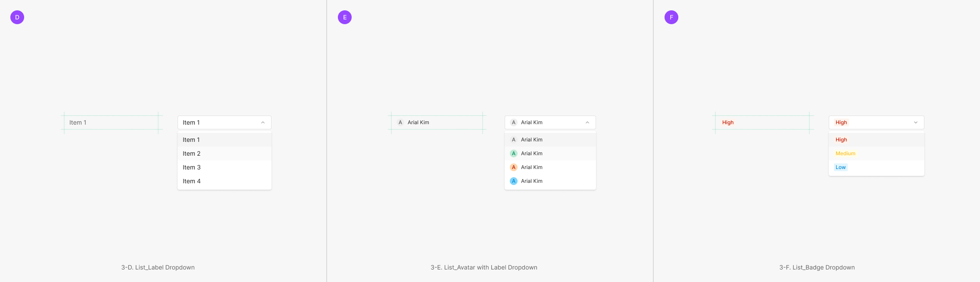Click the purple D section badge
Viewport: 980px width, 282px height.
click(17, 17)
